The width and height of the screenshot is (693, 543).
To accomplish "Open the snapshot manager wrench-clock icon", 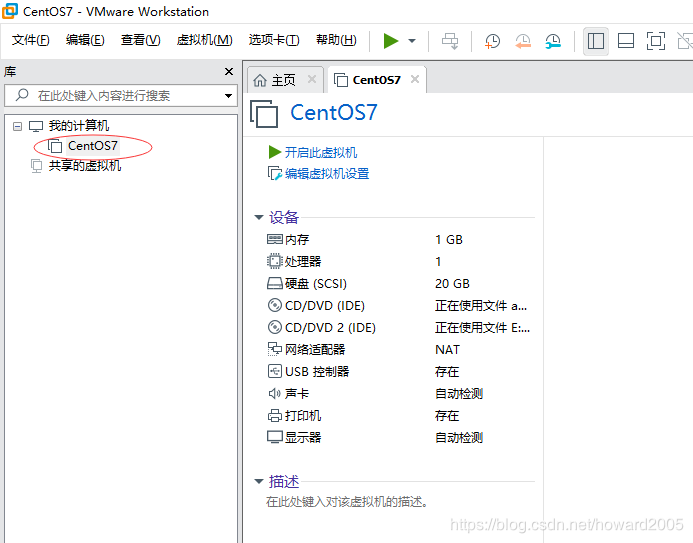I will coord(553,41).
